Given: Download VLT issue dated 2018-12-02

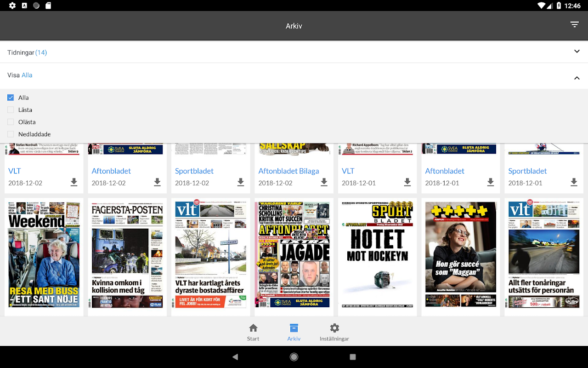Looking at the screenshot, I should (74, 183).
